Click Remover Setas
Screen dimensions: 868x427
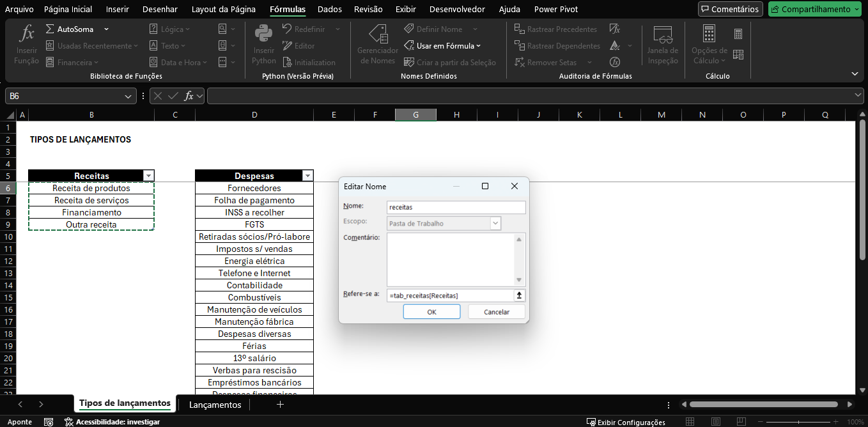pyautogui.click(x=545, y=63)
